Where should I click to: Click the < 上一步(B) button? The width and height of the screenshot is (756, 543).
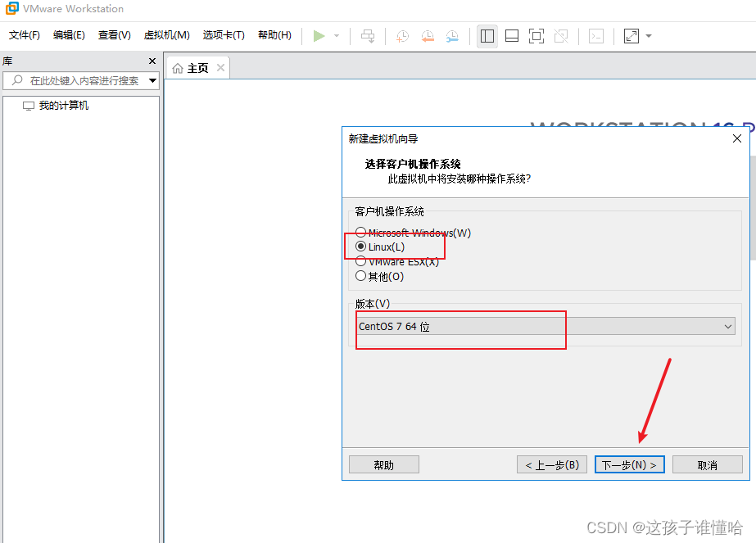552,465
